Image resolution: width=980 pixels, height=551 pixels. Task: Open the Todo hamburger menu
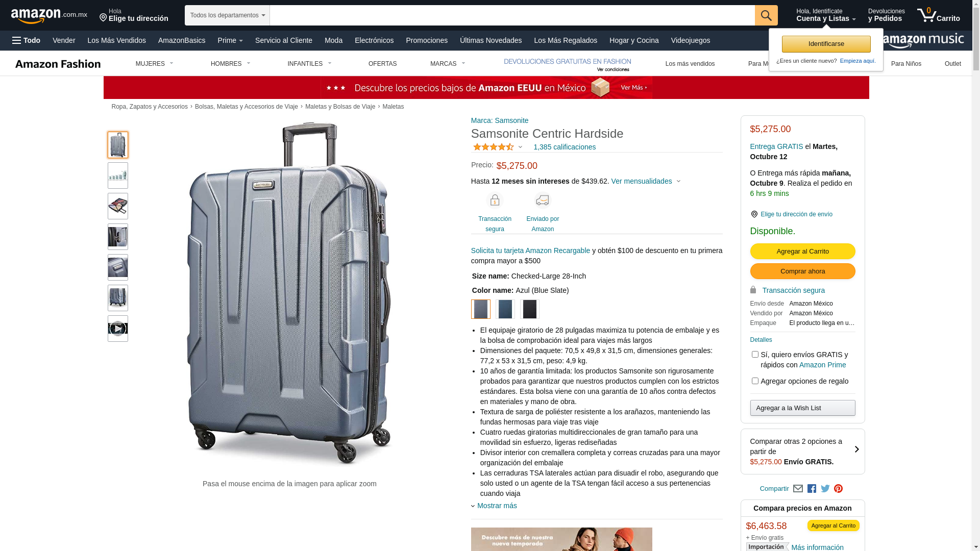26,40
